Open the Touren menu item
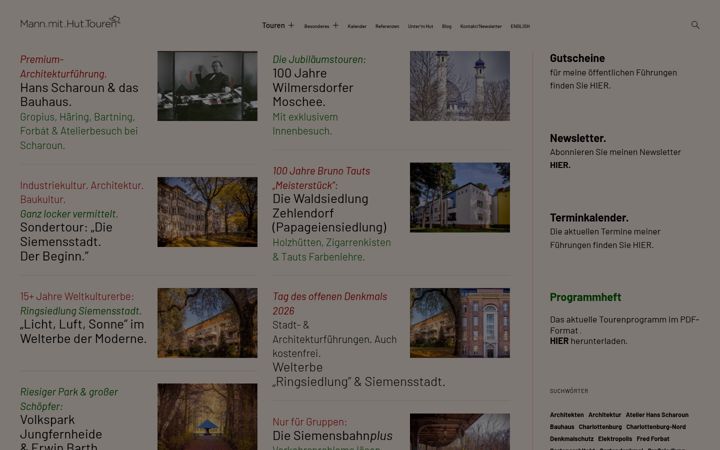This screenshot has width=720, height=450. point(273,25)
